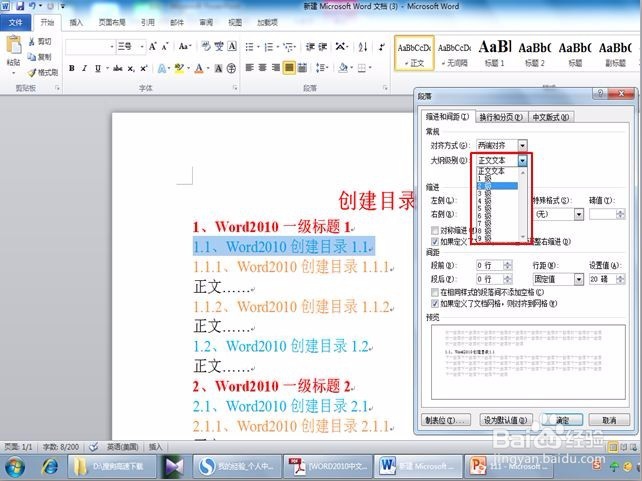Open the 行距 dropdown showing 固定值
642x481 pixels.
579,279
